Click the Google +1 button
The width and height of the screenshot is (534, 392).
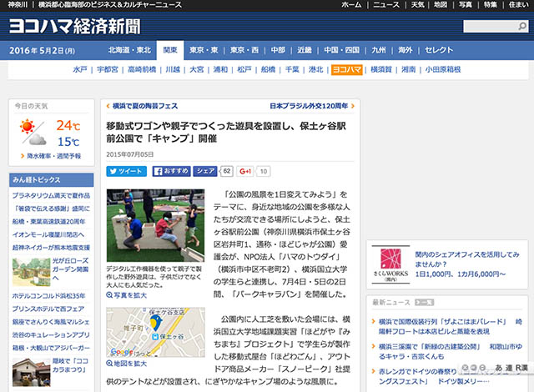[x=245, y=171]
